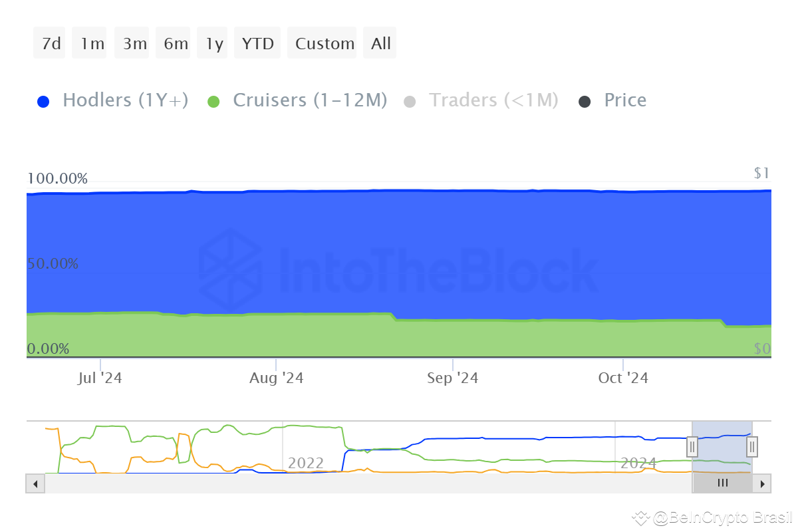Select the YTD range option
The width and height of the screenshot is (798, 532).
point(257,43)
